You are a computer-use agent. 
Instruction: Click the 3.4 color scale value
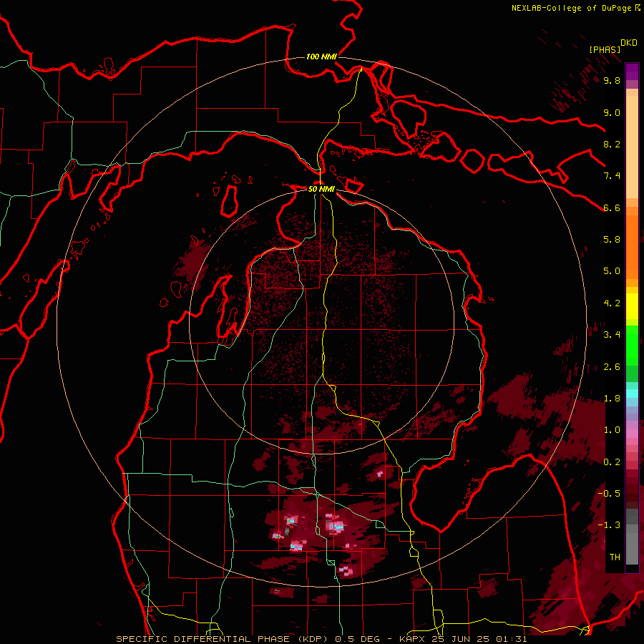coord(612,335)
